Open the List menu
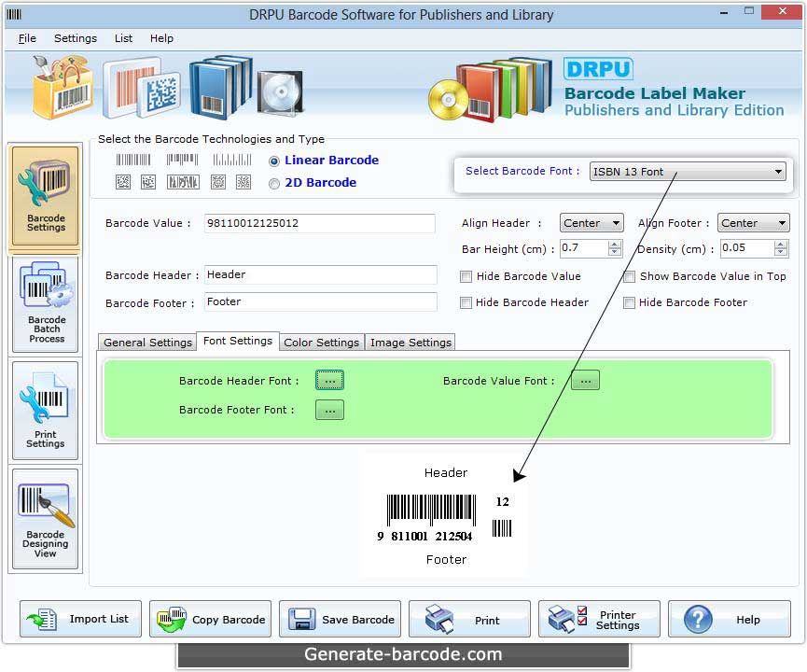This screenshot has height=672, width=807. (x=123, y=38)
